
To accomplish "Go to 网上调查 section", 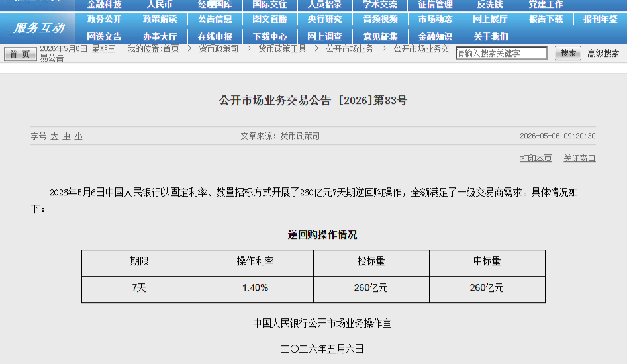I will pyautogui.click(x=324, y=37).
